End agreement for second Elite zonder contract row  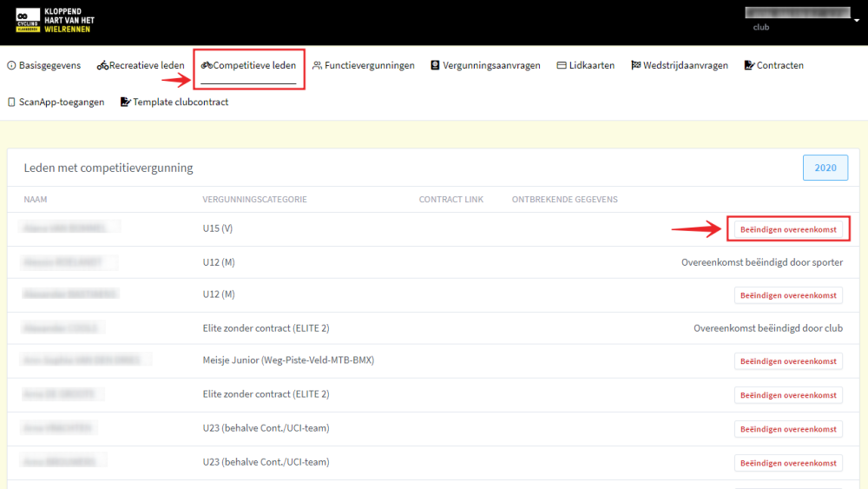pos(788,395)
